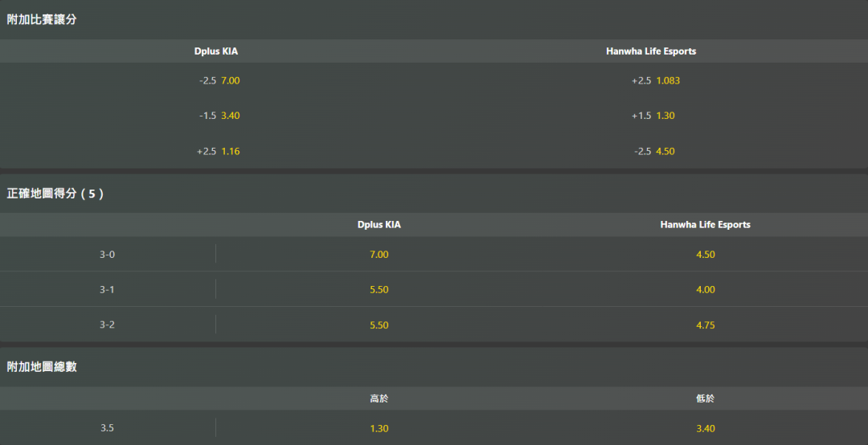This screenshot has width=868, height=445.
Task: Collapse the 附加比賽讓分 section header
Action: tap(434, 19)
